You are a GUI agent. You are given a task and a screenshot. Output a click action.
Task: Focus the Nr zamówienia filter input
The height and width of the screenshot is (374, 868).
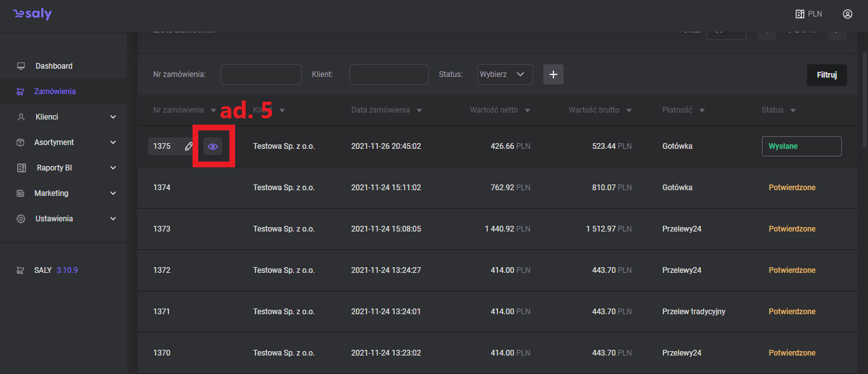click(x=261, y=74)
